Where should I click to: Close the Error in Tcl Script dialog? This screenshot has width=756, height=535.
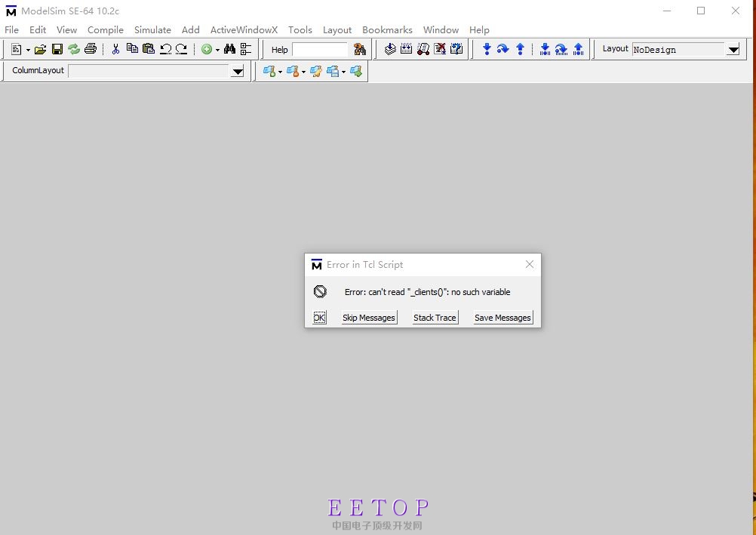pos(530,264)
